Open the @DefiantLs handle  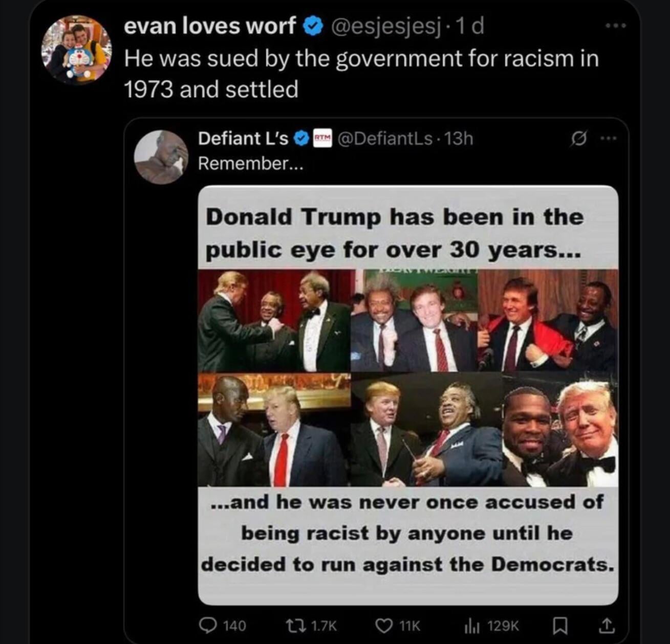[385, 138]
